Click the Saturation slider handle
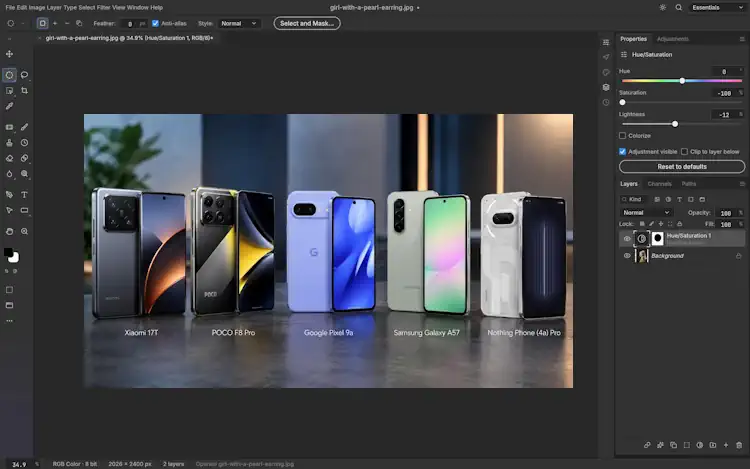Viewport: 750px width, 469px height. coord(622,102)
